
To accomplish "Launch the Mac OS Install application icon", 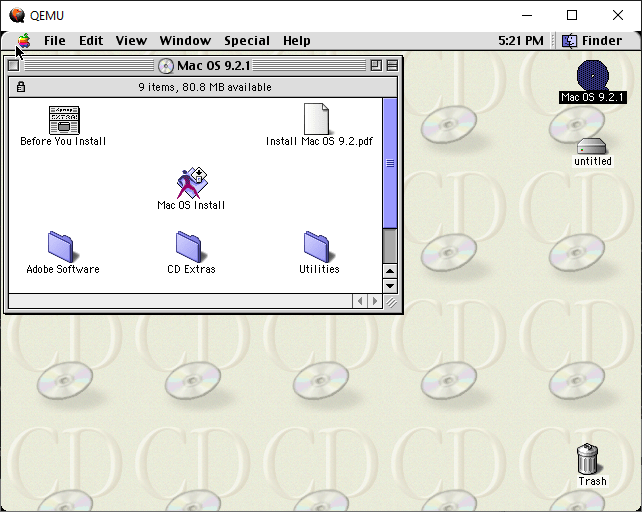I will 191,184.
